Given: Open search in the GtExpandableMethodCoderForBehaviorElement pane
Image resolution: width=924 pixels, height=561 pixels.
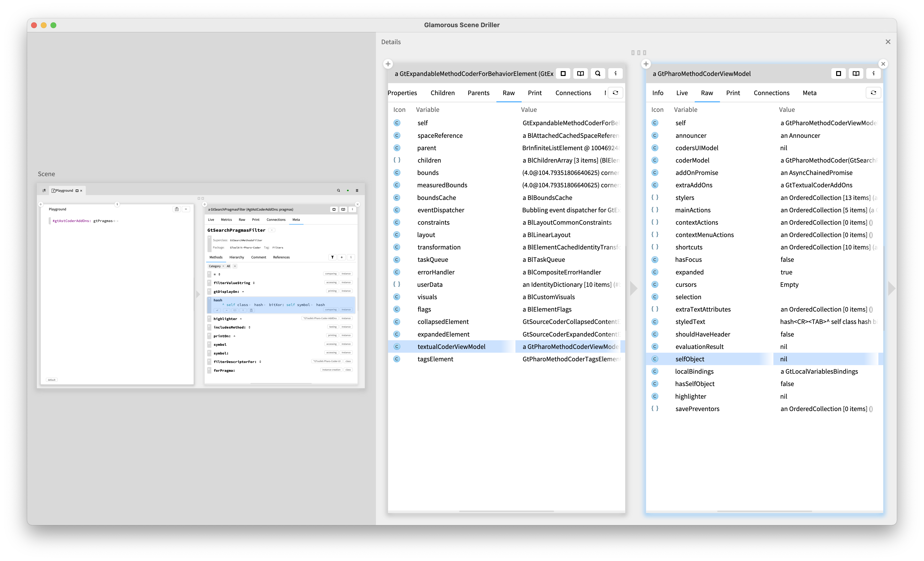Looking at the screenshot, I should [598, 74].
